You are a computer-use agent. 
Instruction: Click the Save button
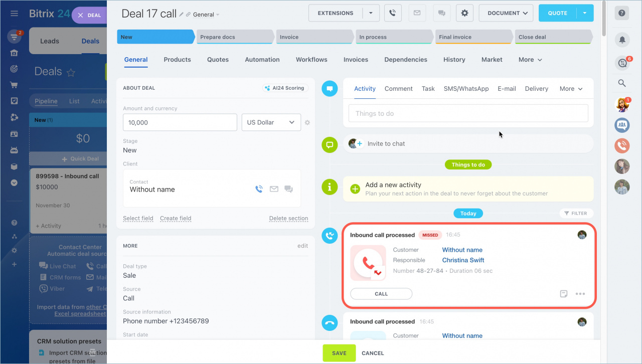pos(339,353)
